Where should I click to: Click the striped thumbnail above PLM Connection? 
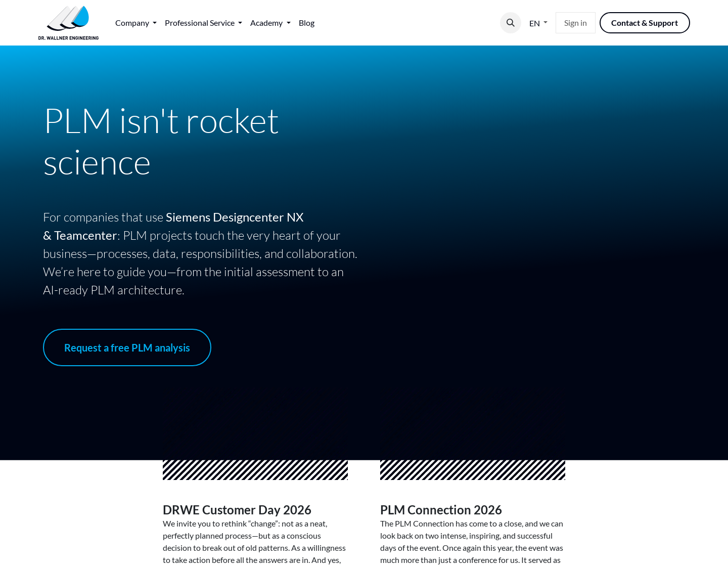473,470
